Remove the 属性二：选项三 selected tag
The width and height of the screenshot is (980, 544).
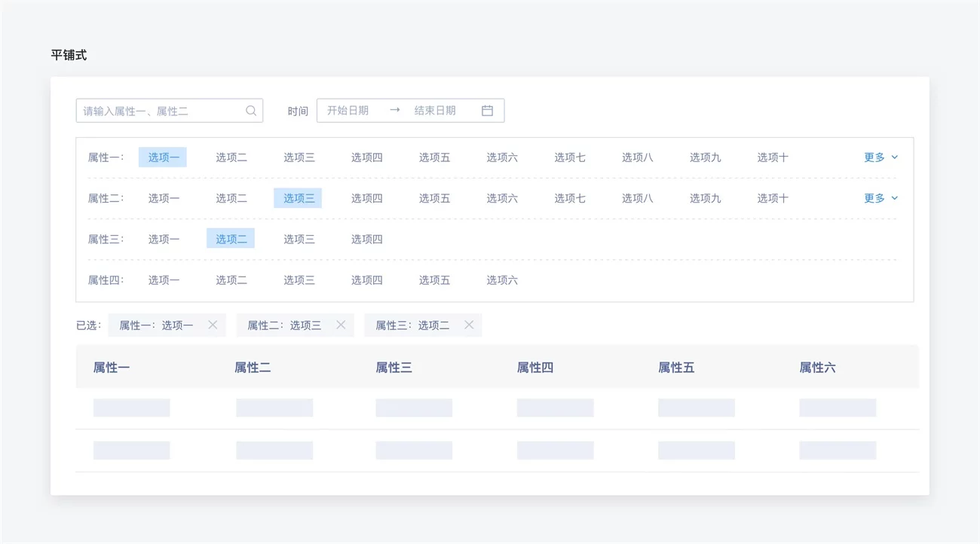pyautogui.click(x=341, y=325)
